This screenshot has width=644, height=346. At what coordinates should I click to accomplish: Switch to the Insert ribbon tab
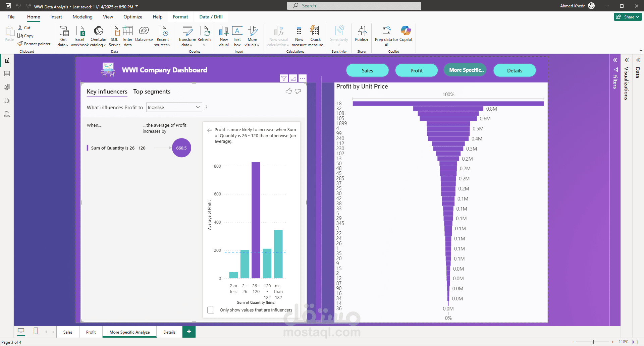(x=56, y=17)
